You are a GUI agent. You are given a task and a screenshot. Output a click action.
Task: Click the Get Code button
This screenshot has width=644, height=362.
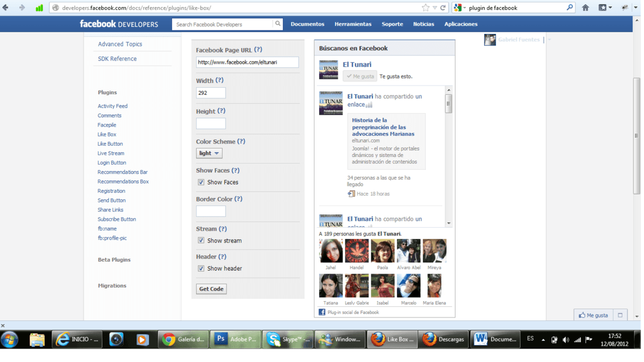click(211, 289)
